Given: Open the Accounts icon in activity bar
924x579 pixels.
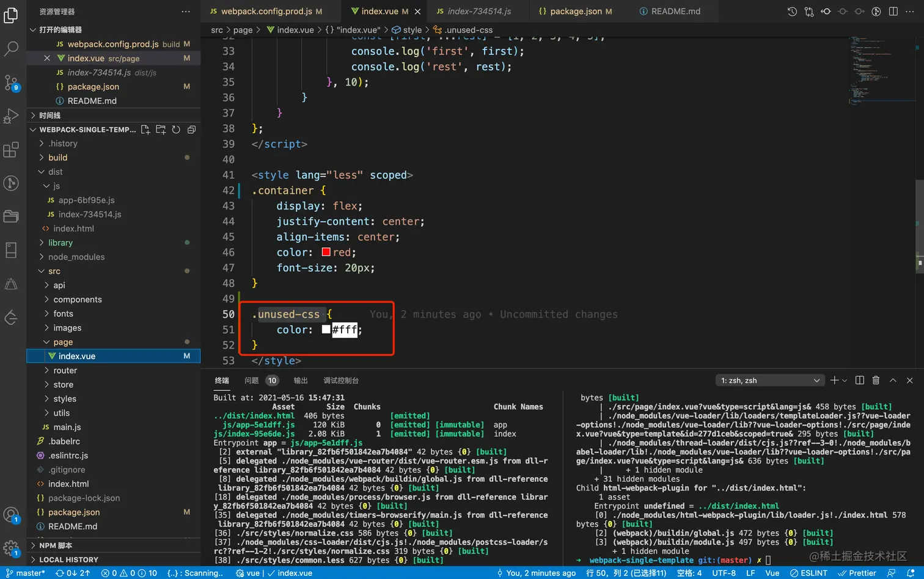Looking at the screenshot, I should point(11,515).
